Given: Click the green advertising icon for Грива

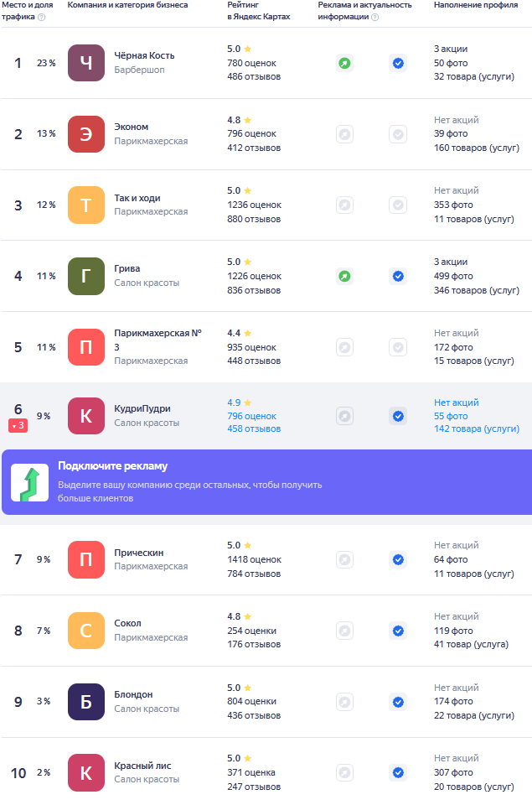Looking at the screenshot, I should 344,276.
